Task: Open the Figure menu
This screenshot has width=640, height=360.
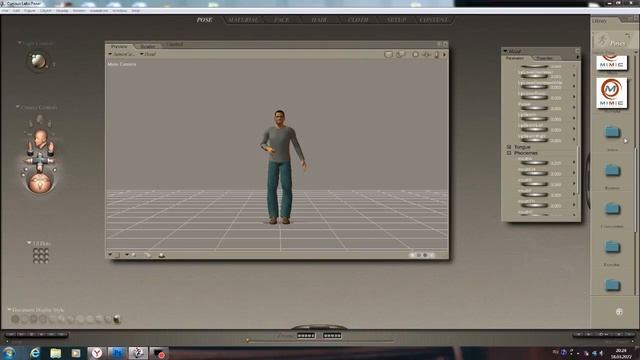Action: pos(30,11)
